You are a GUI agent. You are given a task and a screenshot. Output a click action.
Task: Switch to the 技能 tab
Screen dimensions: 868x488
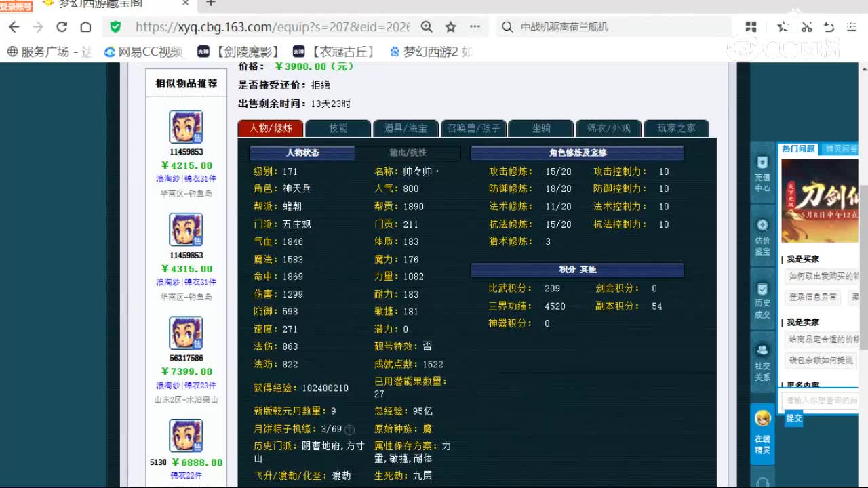point(338,128)
